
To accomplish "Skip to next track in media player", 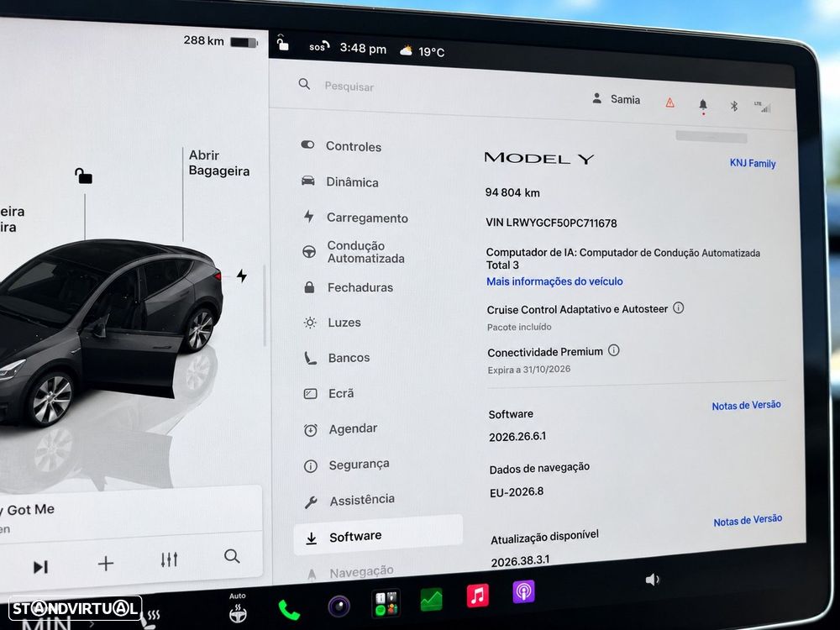I will click(x=40, y=567).
